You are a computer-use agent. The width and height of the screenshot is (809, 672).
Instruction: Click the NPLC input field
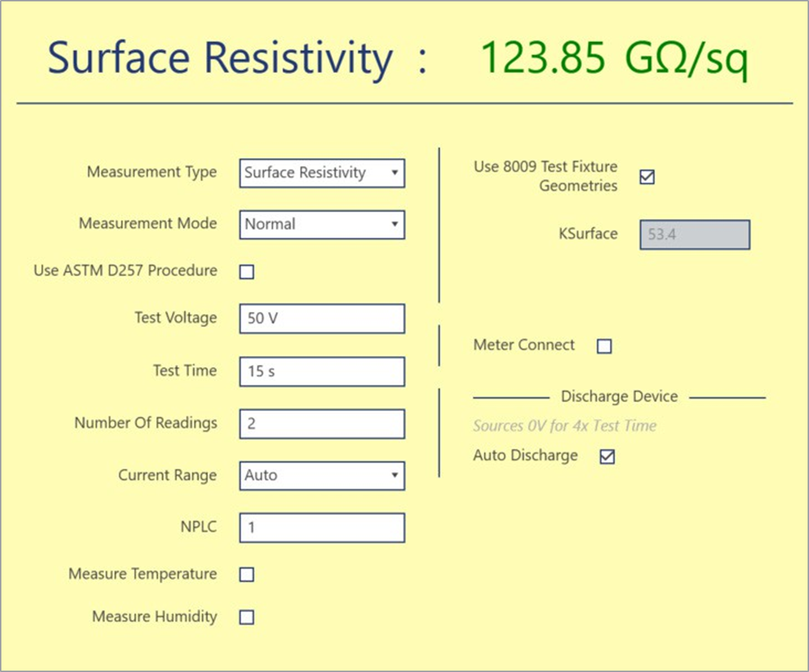pyautogui.click(x=322, y=527)
